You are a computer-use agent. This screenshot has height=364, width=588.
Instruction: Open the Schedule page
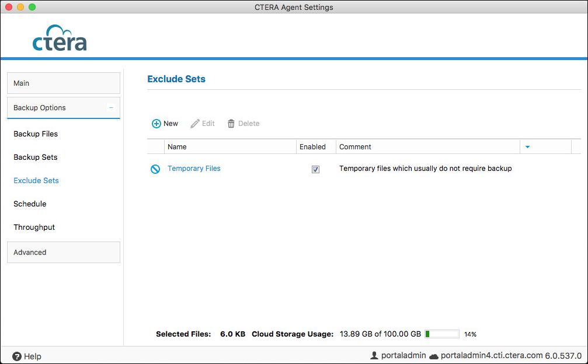click(x=30, y=204)
